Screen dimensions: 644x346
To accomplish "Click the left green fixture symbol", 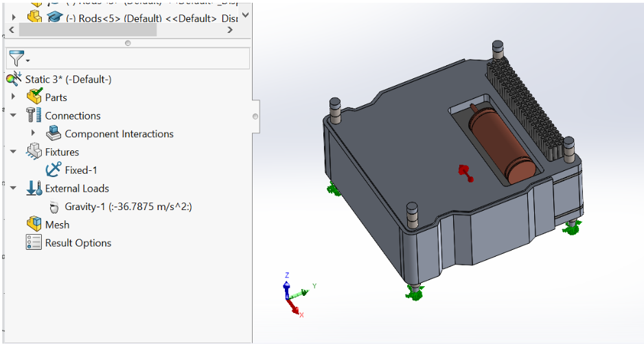I will (x=334, y=189).
